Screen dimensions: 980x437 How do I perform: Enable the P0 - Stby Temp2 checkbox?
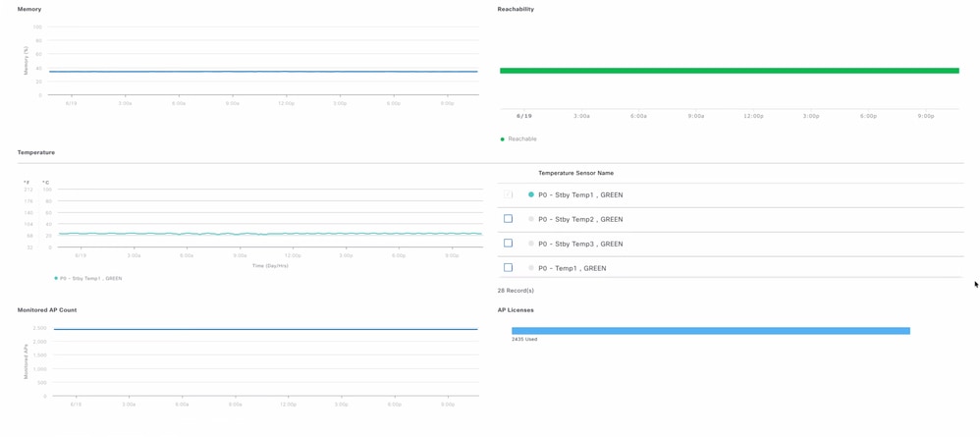[508, 219]
